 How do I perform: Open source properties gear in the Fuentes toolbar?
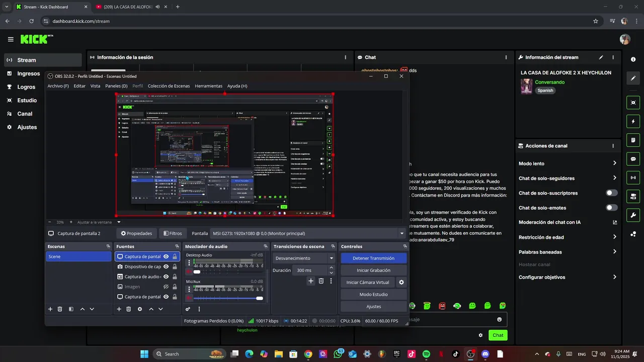click(140, 309)
